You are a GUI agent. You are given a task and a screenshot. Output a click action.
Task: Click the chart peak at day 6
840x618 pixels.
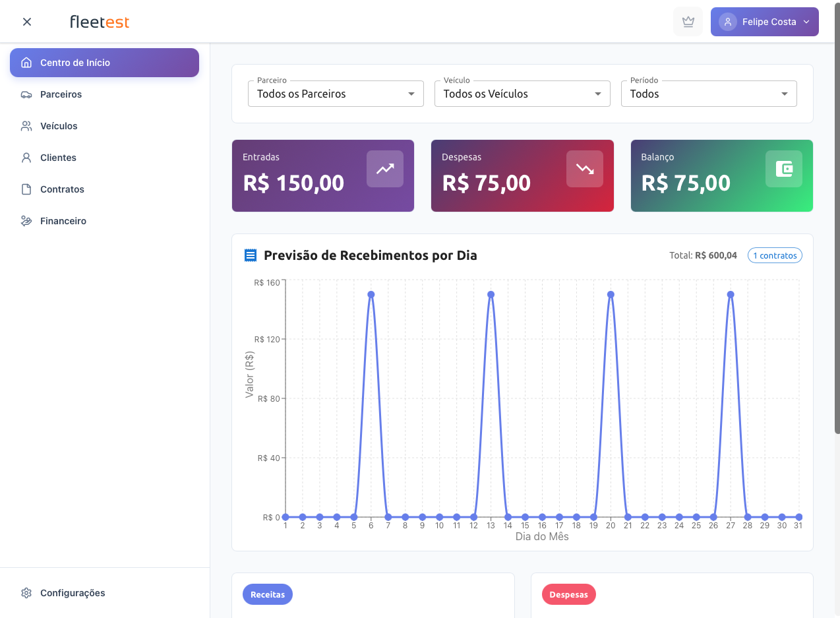point(371,295)
